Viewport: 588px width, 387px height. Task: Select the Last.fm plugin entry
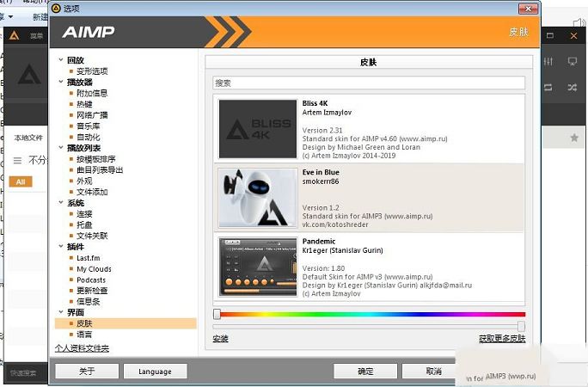[89, 258]
